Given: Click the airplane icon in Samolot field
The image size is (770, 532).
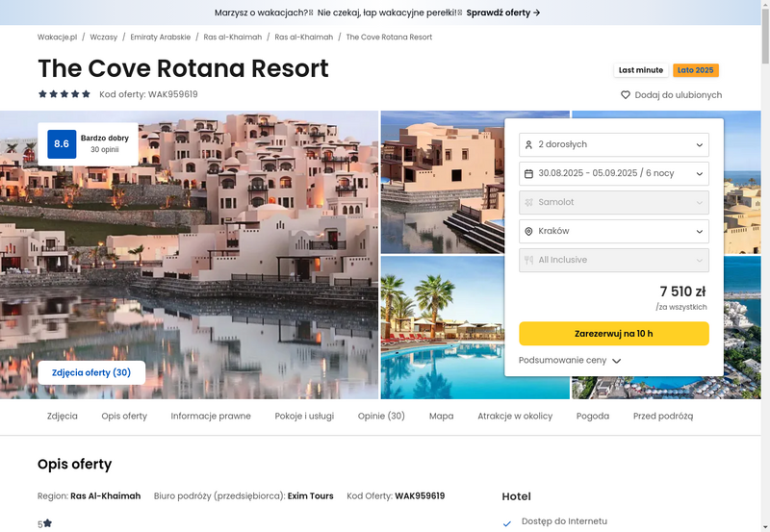Looking at the screenshot, I should 528,202.
